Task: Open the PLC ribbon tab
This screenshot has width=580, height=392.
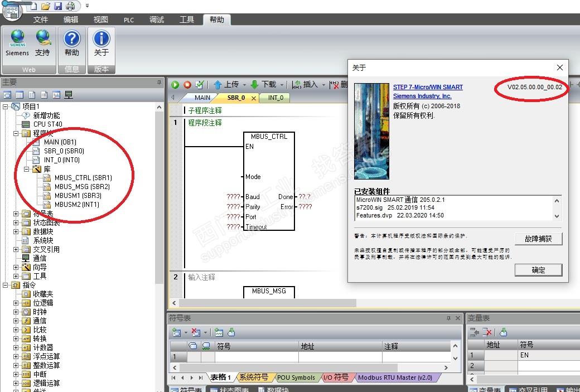Action: tap(129, 20)
